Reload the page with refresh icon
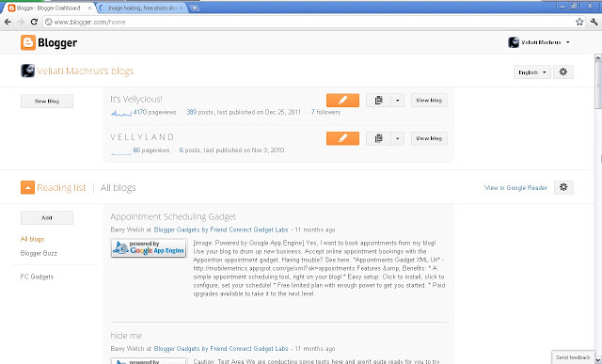 tap(34, 22)
